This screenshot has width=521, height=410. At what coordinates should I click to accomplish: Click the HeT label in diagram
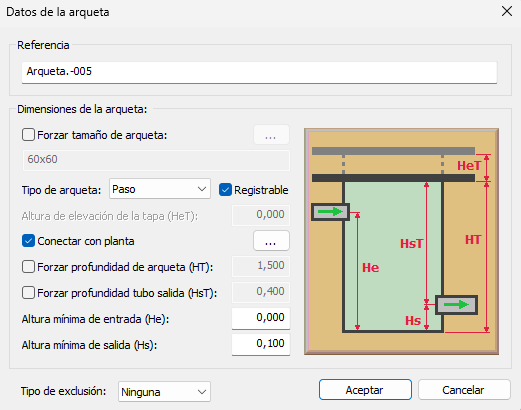coord(469,166)
